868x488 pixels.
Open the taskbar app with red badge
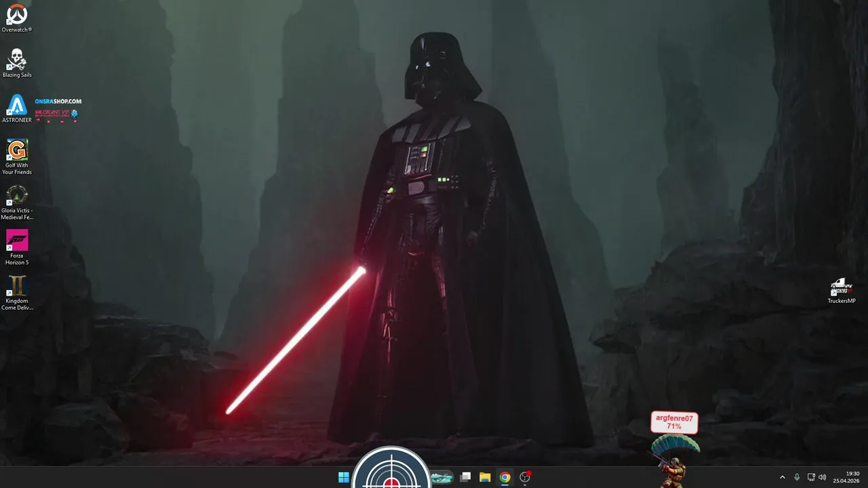[x=524, y=477]
